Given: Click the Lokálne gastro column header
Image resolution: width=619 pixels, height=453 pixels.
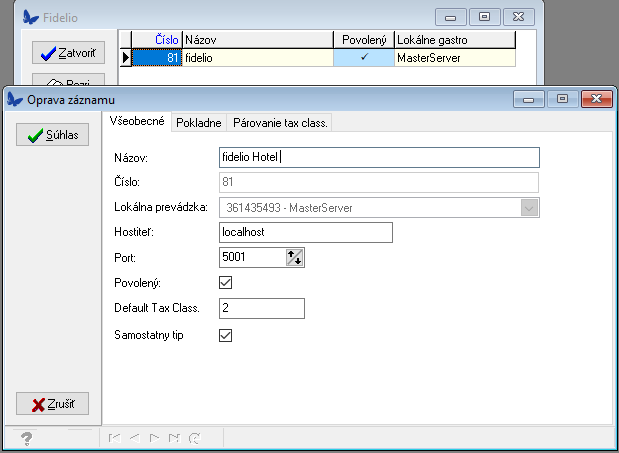Looking at the screenshot, I should pyautogui.click(x=455, y=39).
